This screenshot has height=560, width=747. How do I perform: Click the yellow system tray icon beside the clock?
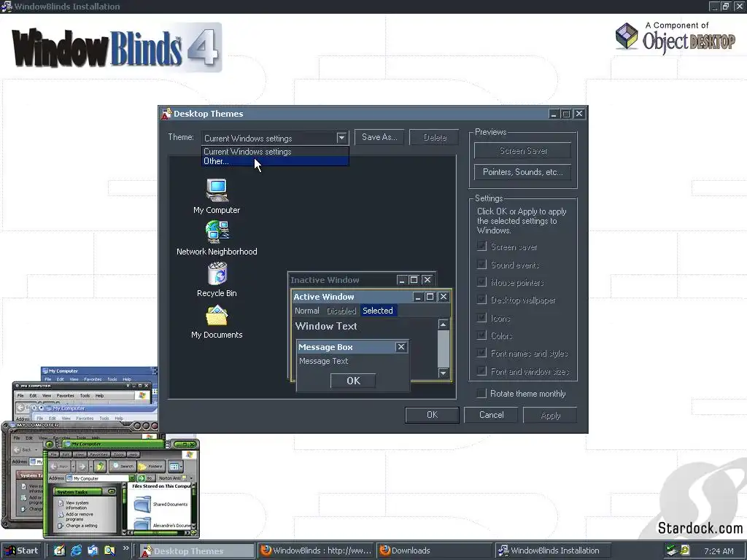pos(684,551)
